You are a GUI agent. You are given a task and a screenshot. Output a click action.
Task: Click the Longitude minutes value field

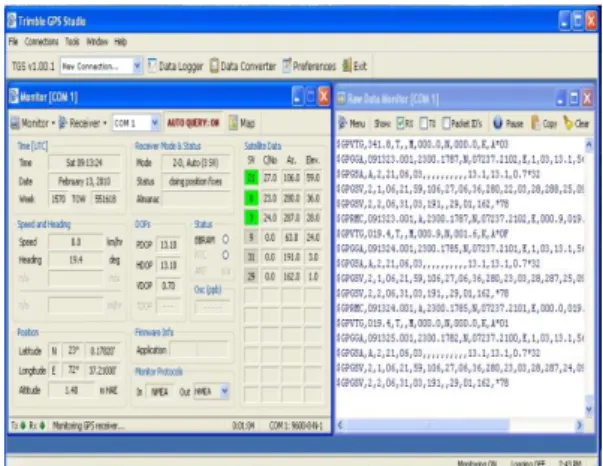[102, 371]
